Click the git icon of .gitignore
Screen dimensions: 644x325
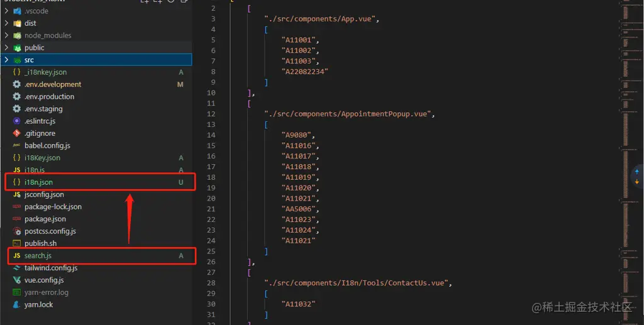(17, 133)
